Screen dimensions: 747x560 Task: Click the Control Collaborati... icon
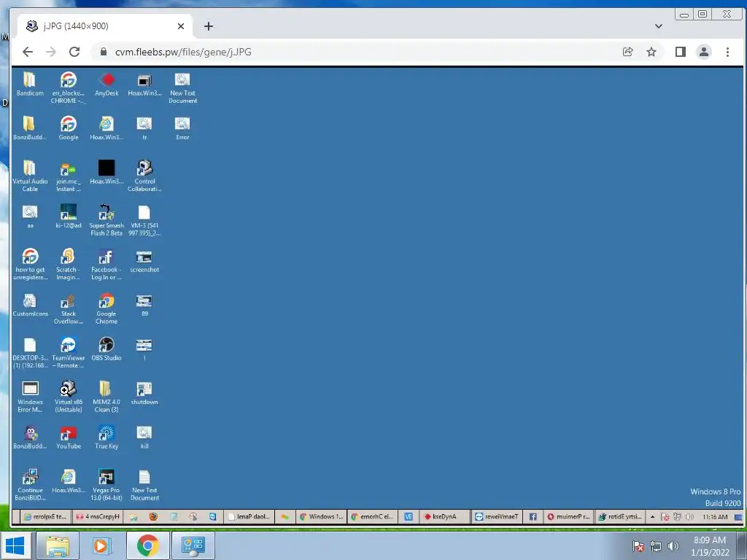(x=144, y=176)
